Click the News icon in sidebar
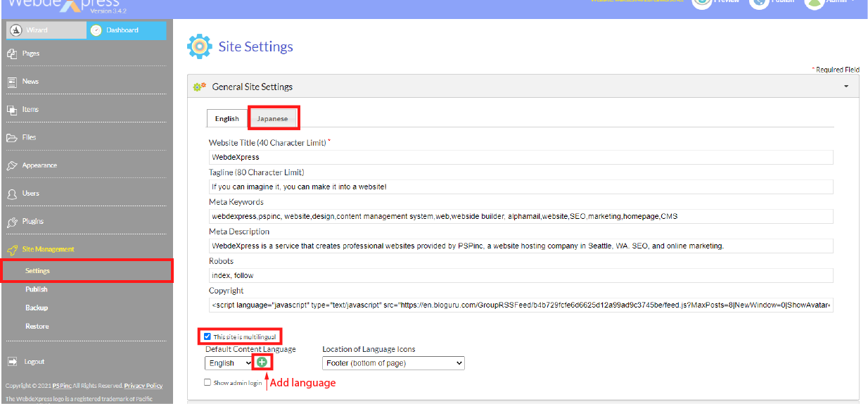The width and height of the screenshot is (868, 404). point(12,82)
